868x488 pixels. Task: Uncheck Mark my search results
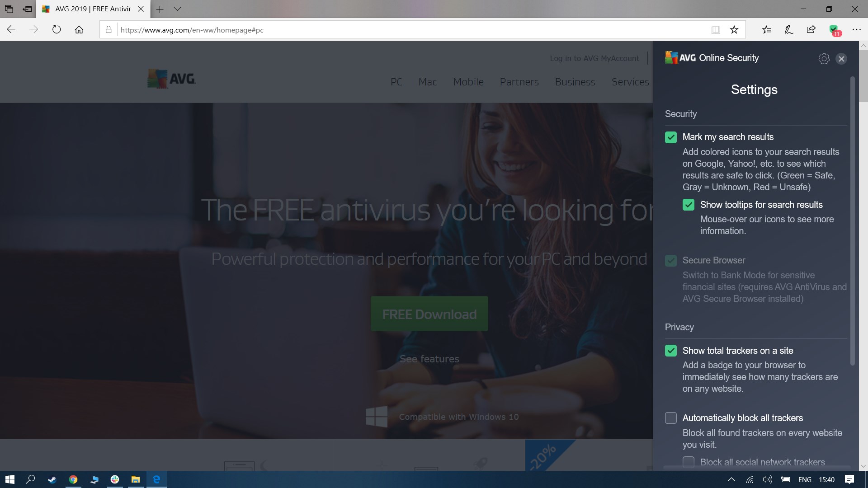click(671, 137)
